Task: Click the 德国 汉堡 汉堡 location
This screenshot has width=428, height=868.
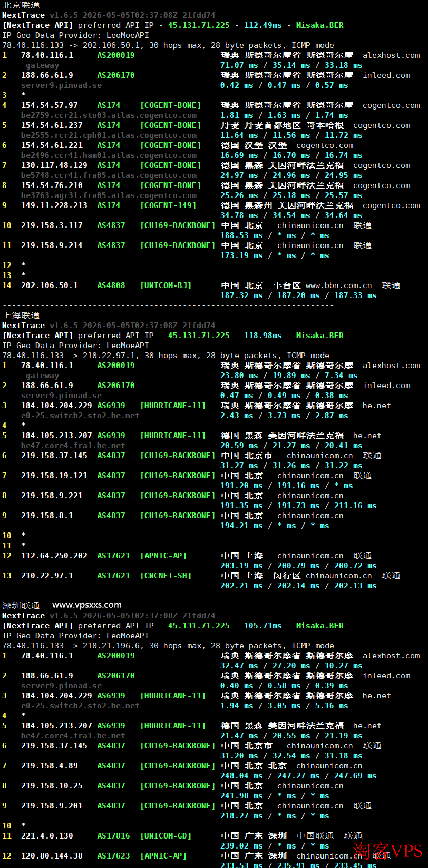Action: pyautogui.click(x=254, y=145)
